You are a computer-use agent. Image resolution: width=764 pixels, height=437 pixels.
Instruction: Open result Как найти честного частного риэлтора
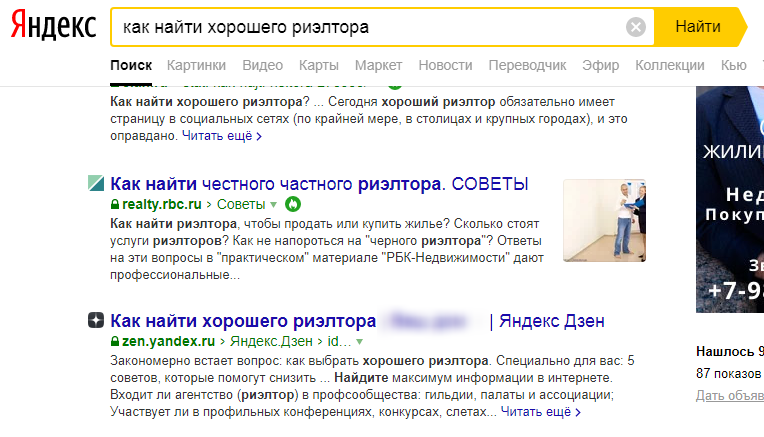coord(319,184)
